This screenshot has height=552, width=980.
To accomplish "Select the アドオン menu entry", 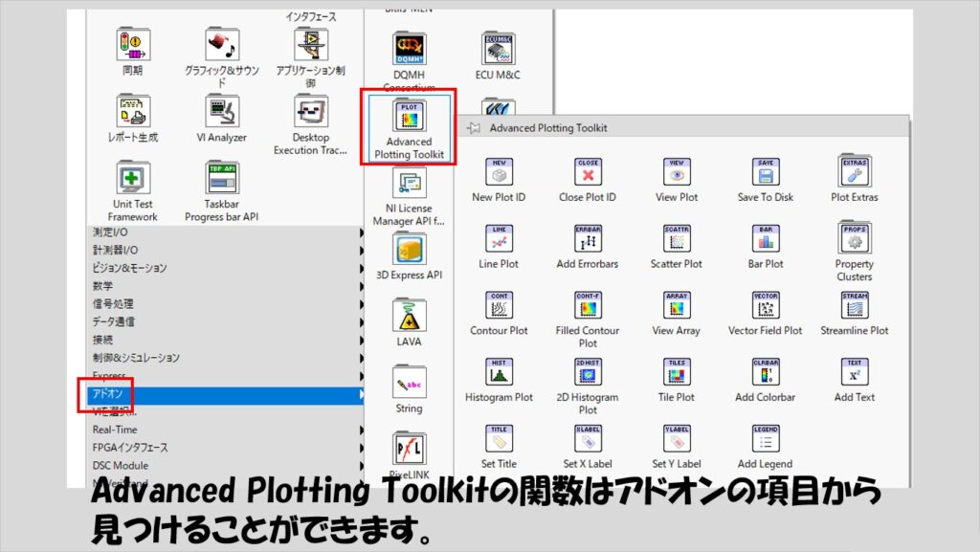I will (x=107, y=394).
